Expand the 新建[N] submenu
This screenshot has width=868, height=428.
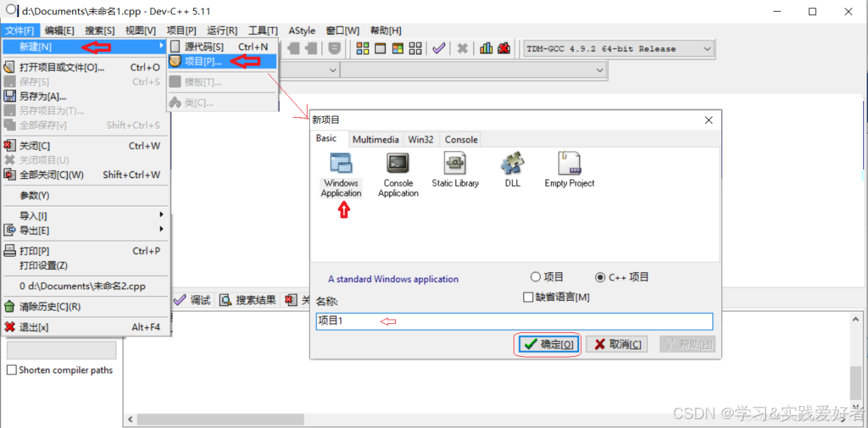point(86,47)
